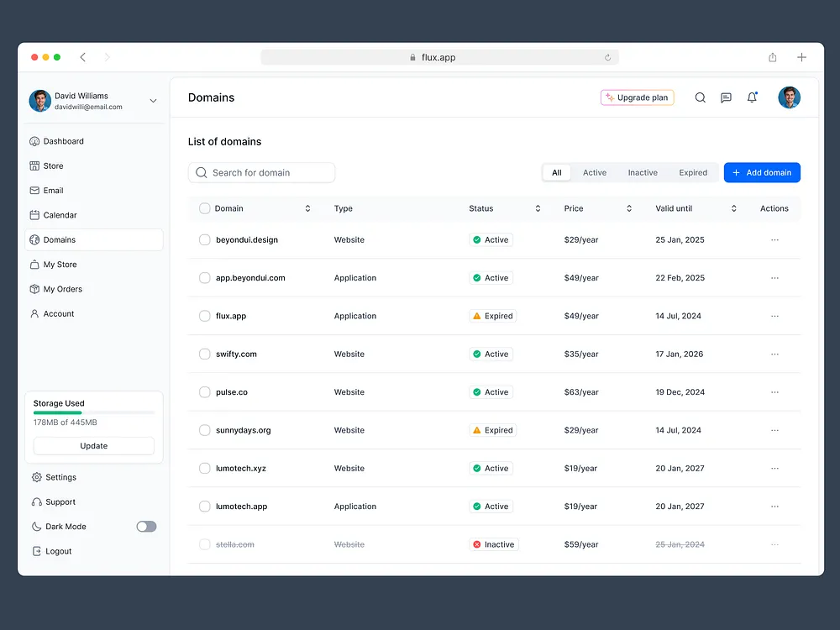Open chat messages from the top bar
This screenshot has height=630, width=840.
click(726, 97)
